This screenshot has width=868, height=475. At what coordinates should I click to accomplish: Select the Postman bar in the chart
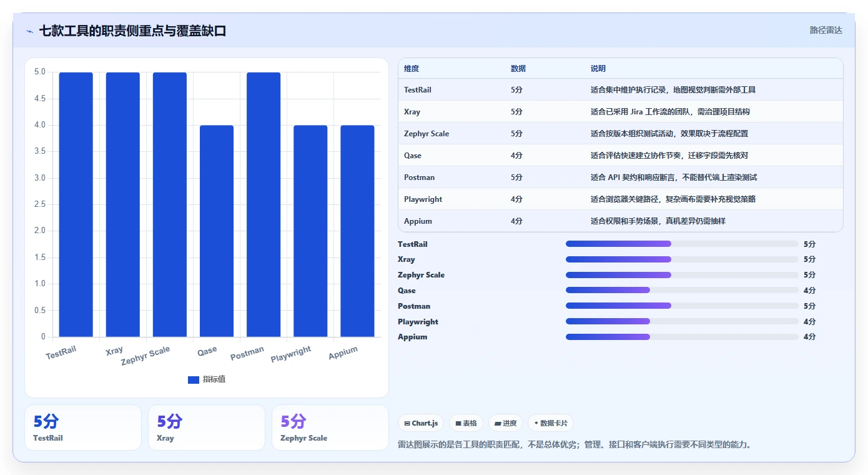pyautogui.click(x=264, y=204)
